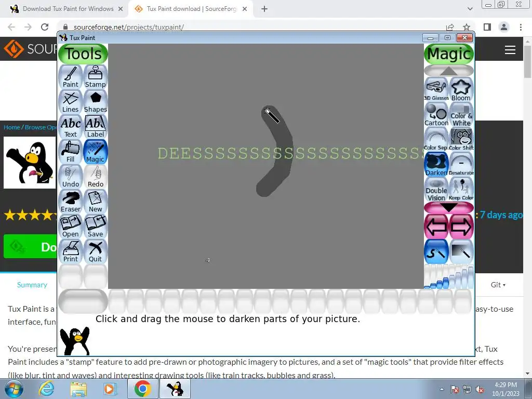Quit Tux Paint via Quit tool
The image size is (532, 399).
coord(96,251)
